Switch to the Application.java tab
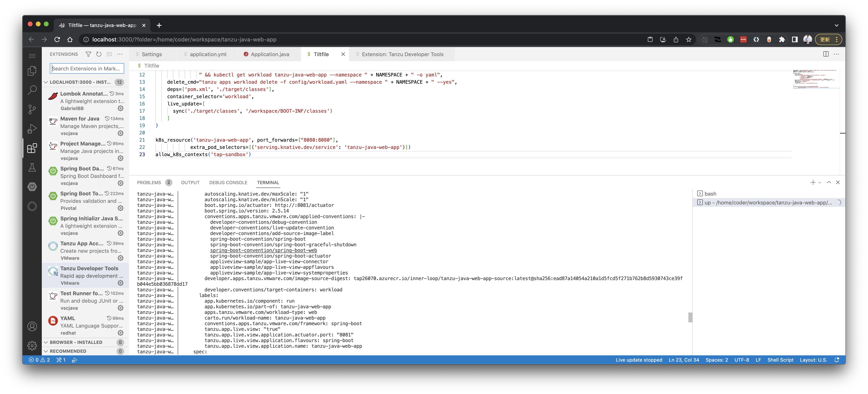 coord(270,54)
